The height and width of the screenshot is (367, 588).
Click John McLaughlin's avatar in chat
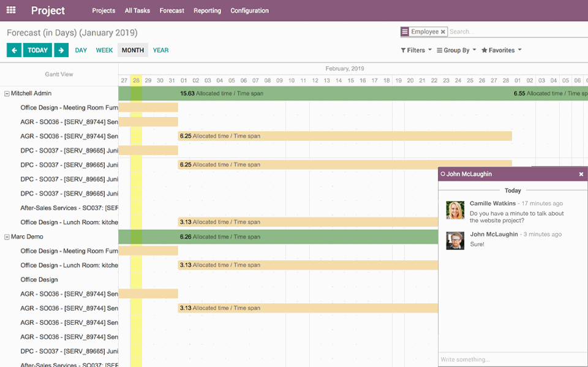point(455,241)
